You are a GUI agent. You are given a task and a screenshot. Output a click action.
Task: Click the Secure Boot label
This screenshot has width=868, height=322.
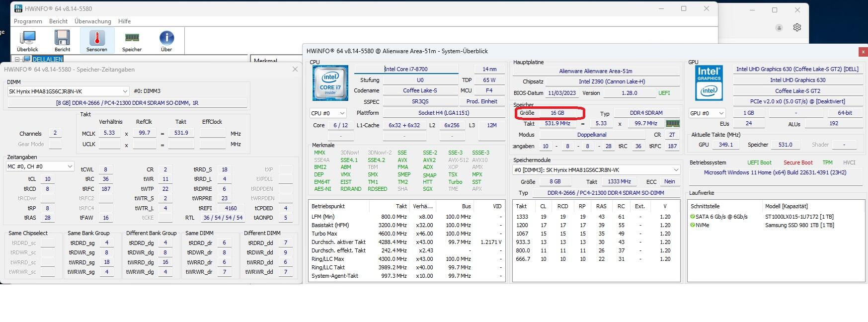tap(798, 162)
